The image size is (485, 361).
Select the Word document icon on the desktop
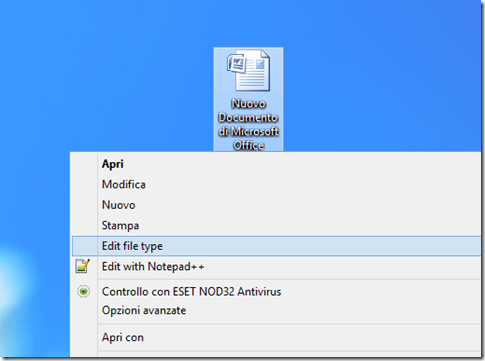click(248, 70)
